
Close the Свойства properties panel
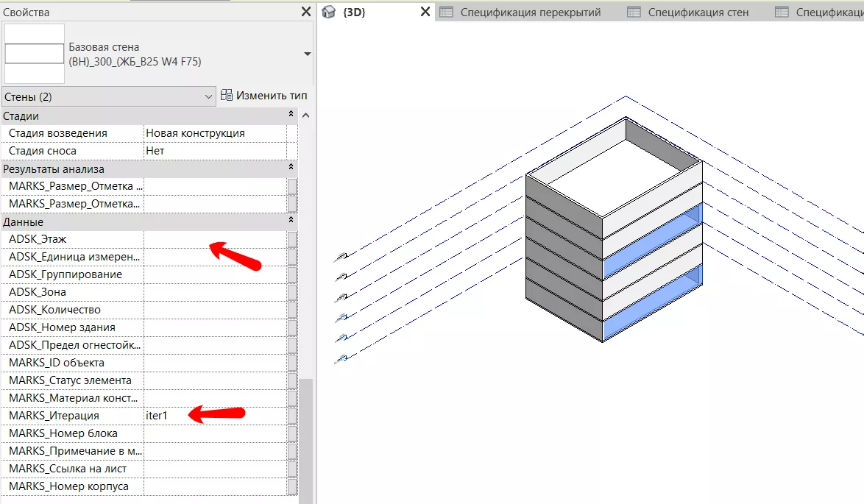coord(306,12)
